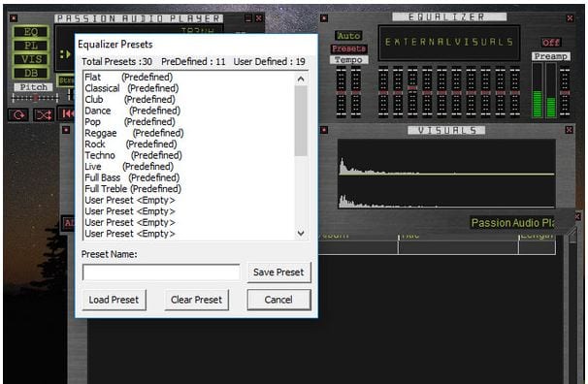Viewport: 588px width, 384px height.
Task: Click the preset list up arrow
Action: click(x=301, y=79)
